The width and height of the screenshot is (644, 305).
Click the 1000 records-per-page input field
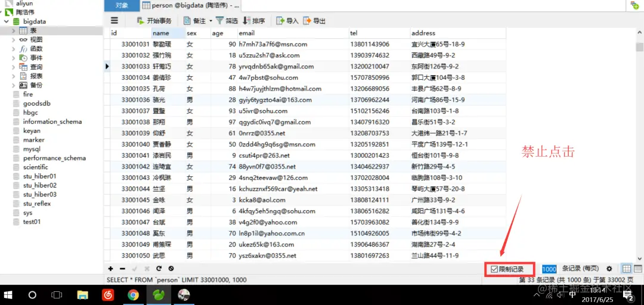click(549, 269)
